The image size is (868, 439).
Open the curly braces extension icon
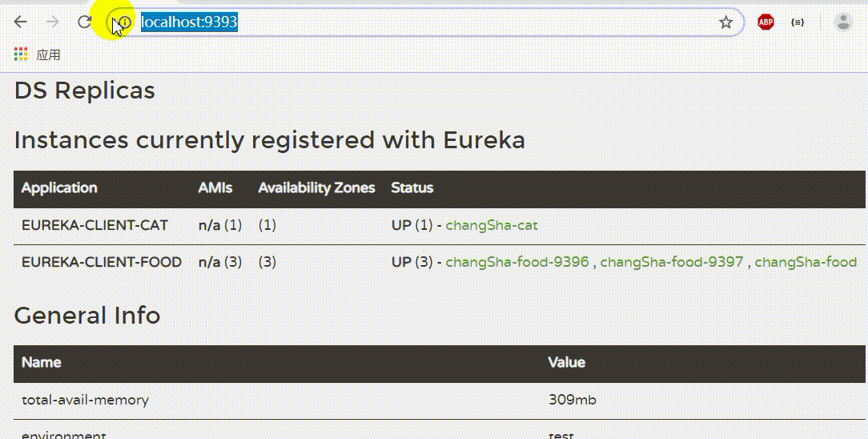(x=798, y=22)
